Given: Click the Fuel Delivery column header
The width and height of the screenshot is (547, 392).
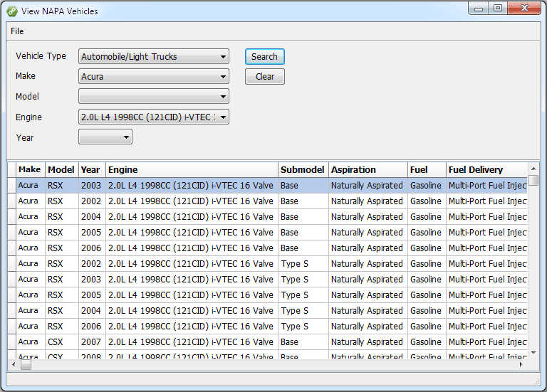Looking at the screenshot, I should tap(486, 170).
